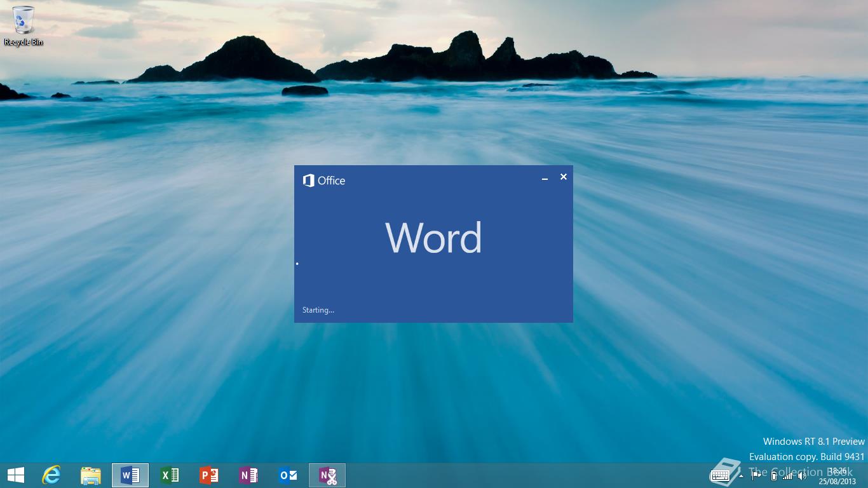Close the Word splash screen
This screenshot has height=488, width=868.
(x=564, y=177)
